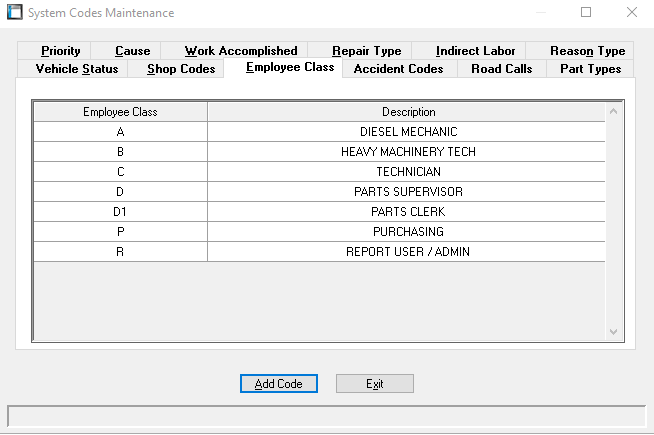Viewport: 654px width, 435px height.
Task: Go to the Repair Type tab
Action: (366, 51)
